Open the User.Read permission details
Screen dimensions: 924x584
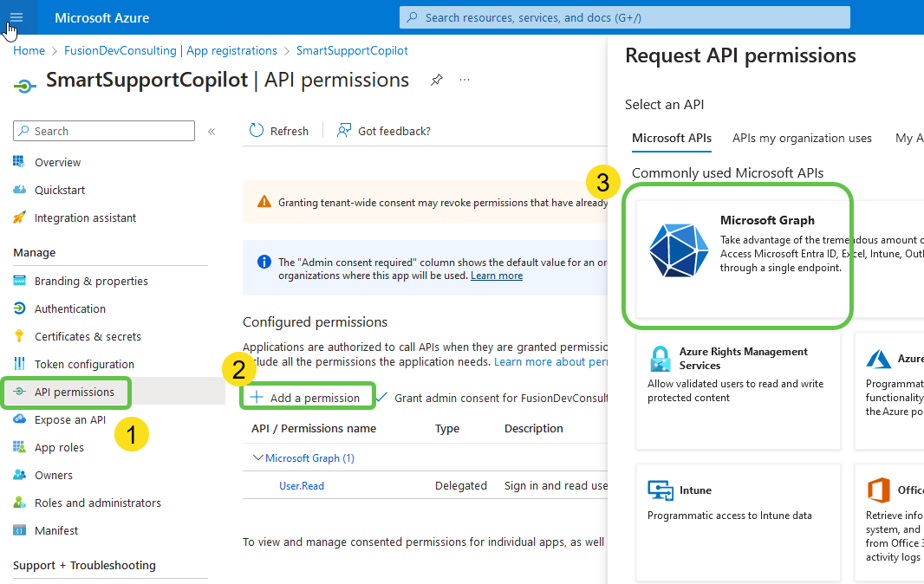[x=301, y=485]
